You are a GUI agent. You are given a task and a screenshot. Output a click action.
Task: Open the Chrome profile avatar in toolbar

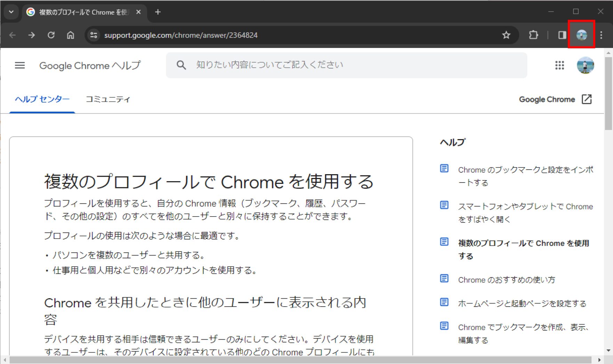[x=582, y=35]
